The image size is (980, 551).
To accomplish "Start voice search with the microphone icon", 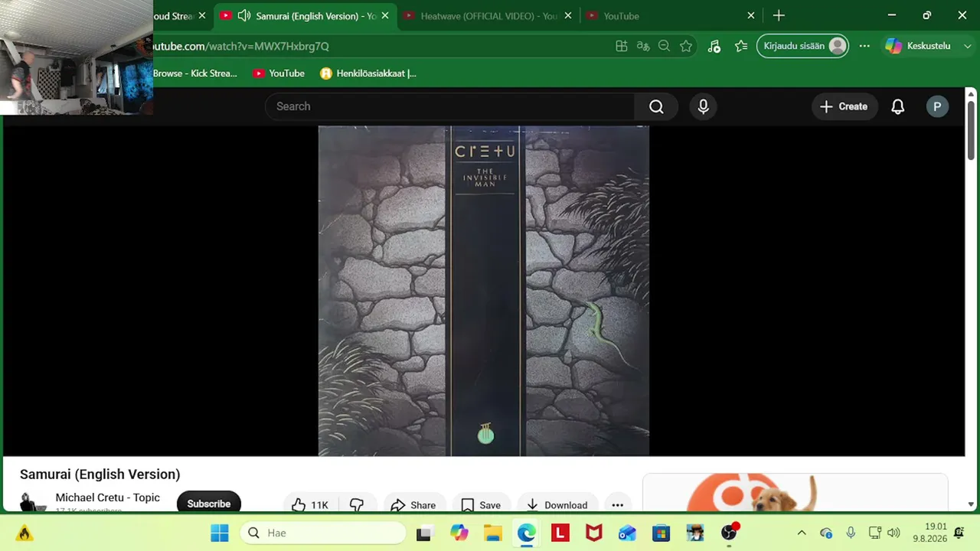I will [x=703, y=106].
